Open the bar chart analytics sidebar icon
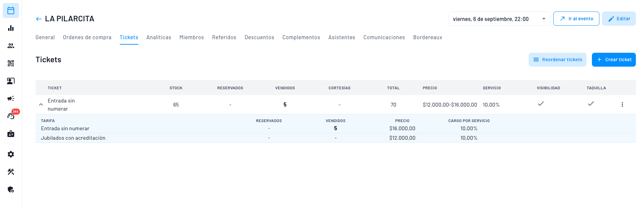 11,28
